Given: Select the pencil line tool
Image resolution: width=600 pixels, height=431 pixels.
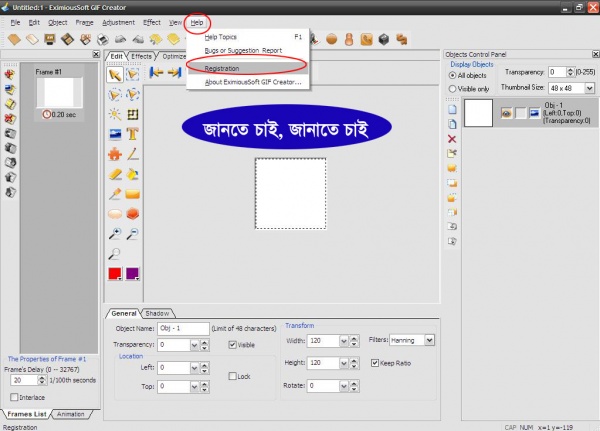Looking at the screenshot, I should point(132,154).
